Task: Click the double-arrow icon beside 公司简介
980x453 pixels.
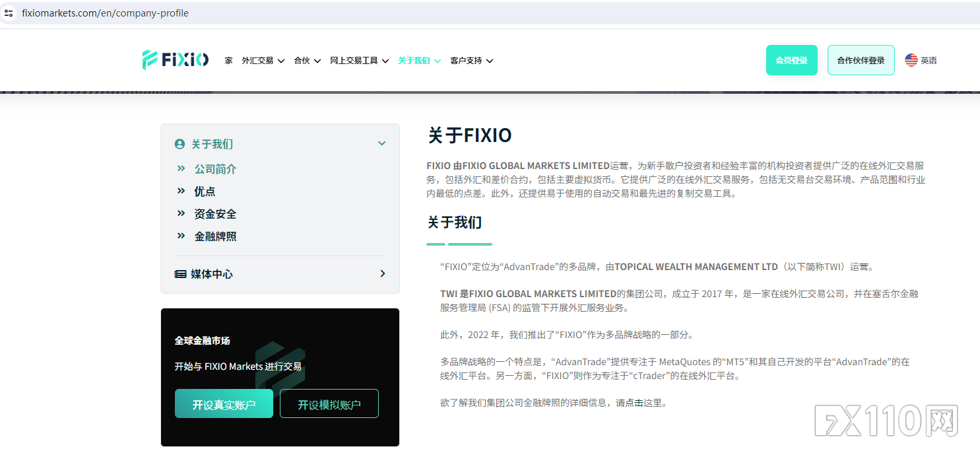Action: [181, 168]
